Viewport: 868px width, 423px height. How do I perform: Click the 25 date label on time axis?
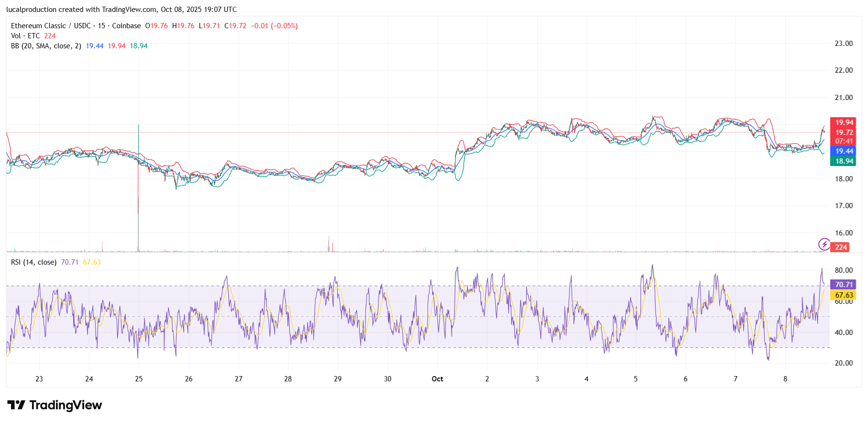(x=139, y=379)
